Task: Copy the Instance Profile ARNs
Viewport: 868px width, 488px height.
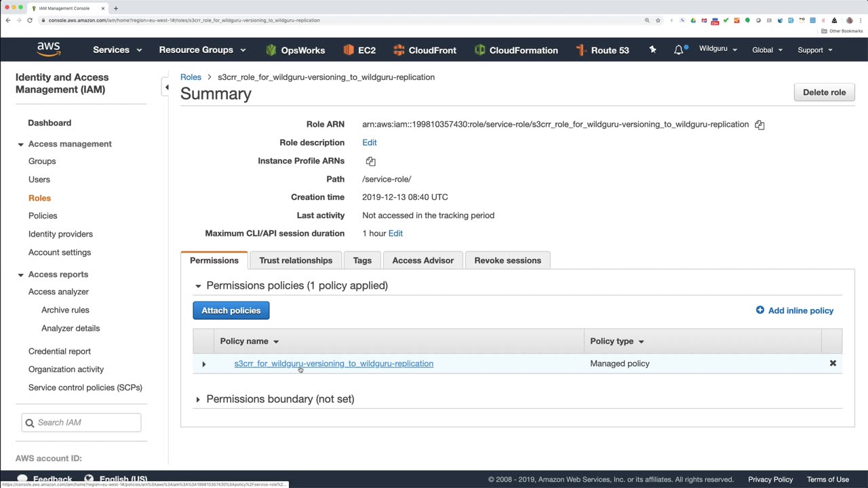Action: [x=370, y=161]
